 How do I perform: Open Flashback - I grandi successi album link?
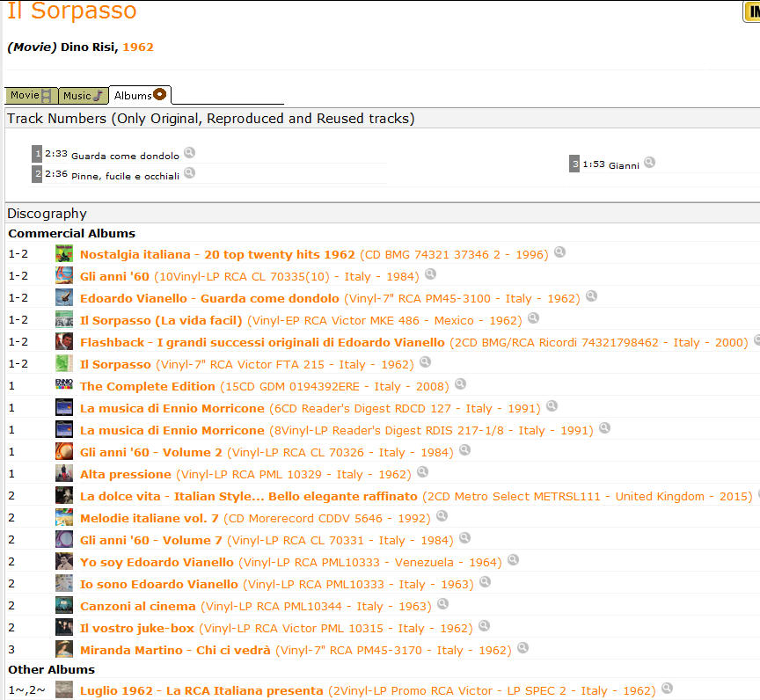click(414, 342)
